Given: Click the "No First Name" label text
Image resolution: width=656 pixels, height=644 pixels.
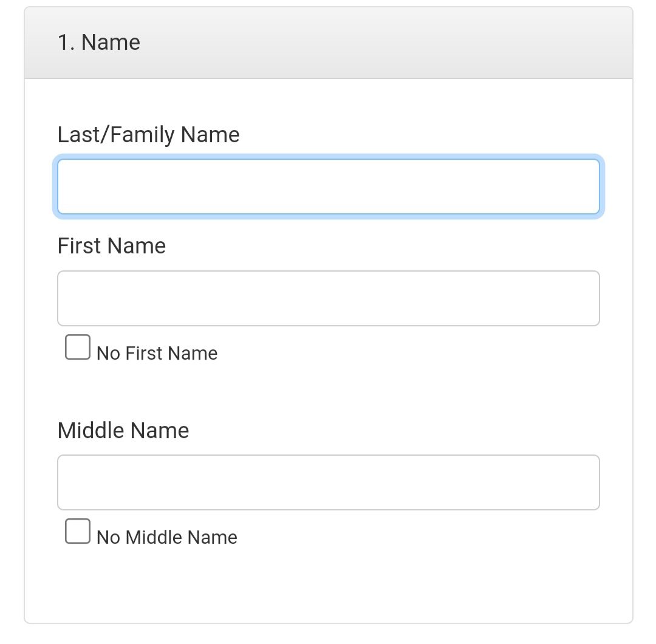Looking at the screenshot, I should click(x=157, y=354).
